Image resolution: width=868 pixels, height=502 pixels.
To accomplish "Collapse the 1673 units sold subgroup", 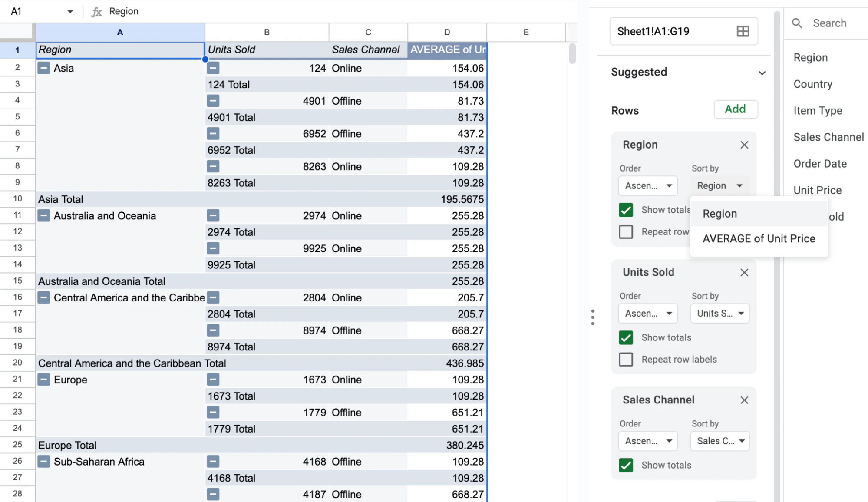I will (213, 380).
